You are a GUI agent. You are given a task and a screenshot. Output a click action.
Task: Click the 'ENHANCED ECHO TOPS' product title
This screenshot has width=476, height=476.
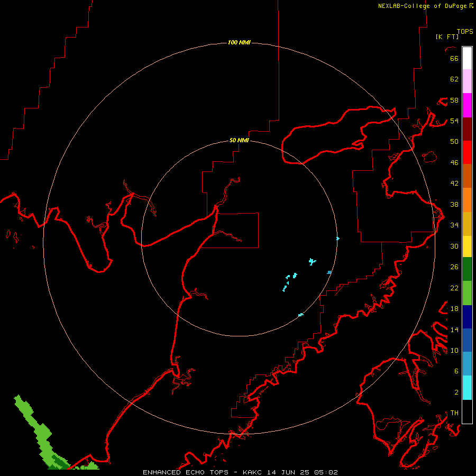[186, 472]
